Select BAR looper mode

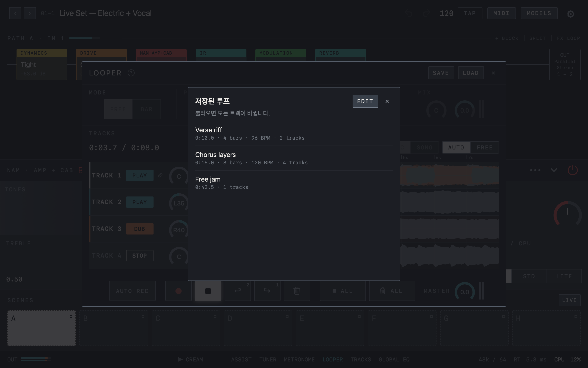click(147, 109)
